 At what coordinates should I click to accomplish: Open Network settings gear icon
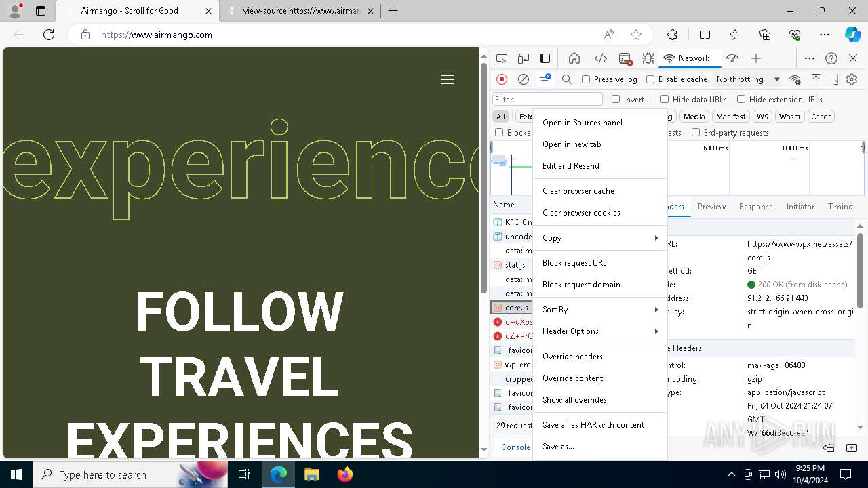pyautogui.click(x=852, y=79)
